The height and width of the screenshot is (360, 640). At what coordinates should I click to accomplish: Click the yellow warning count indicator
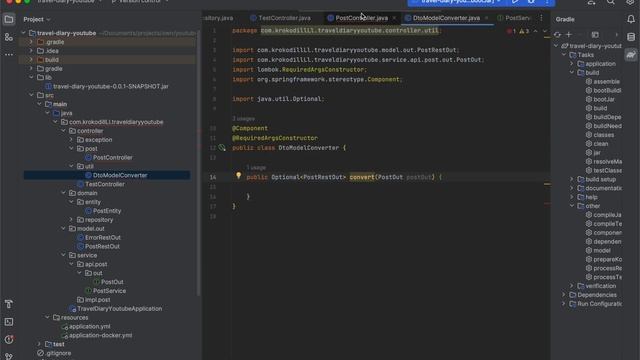(524, 31)
